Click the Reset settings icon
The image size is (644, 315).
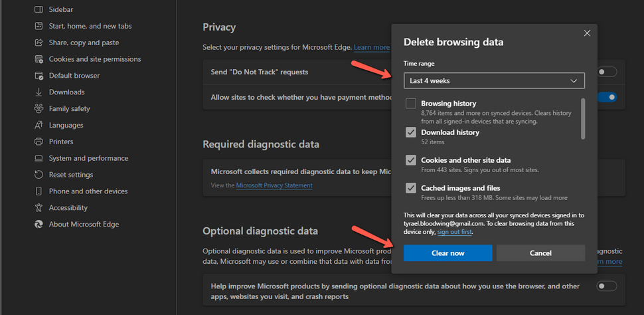point(39,175)
